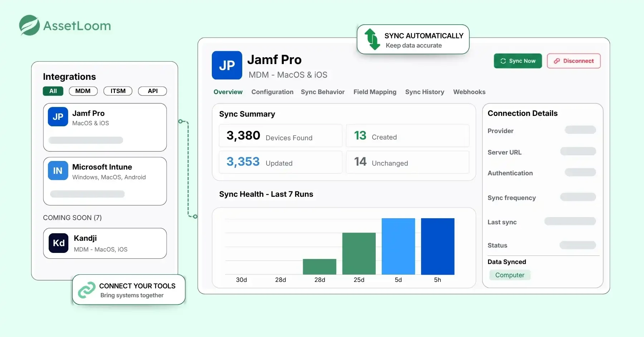Click the Server URL label
The width and height of the screenshot is (644, 337).
click(504, 152)
